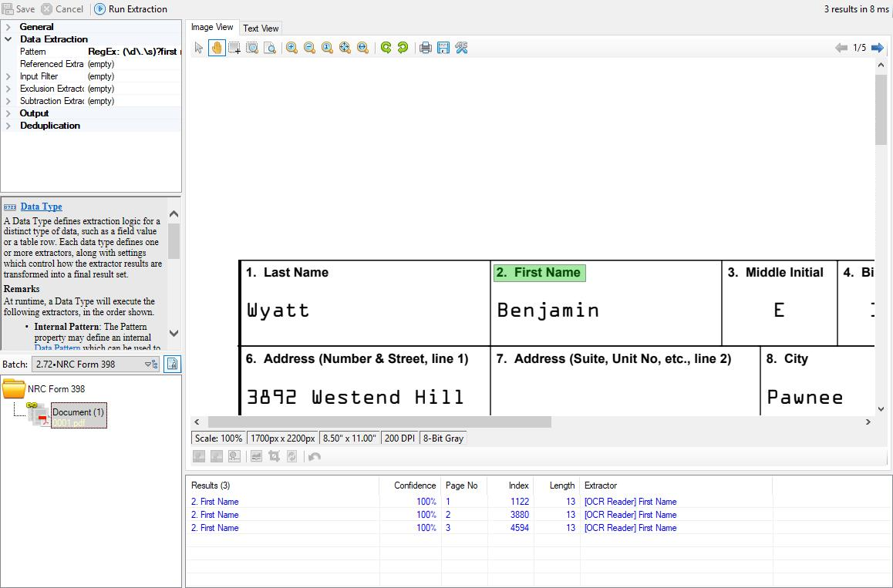This screenshot has width=893, height=588.
Task: Expand the General property group
Action: click(8, 27)
